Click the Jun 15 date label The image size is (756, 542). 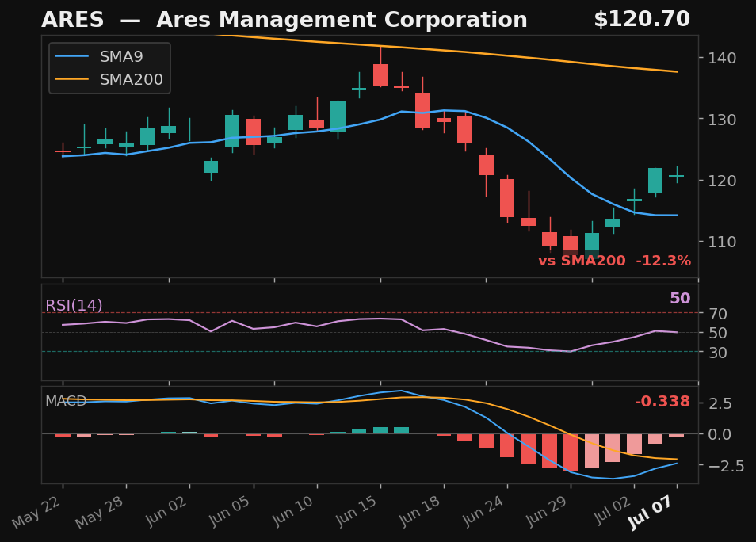point(357,510)
